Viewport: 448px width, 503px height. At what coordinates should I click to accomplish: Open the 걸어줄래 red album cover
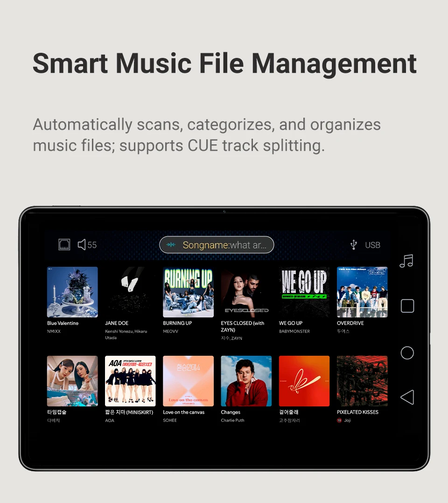point(304,381)
